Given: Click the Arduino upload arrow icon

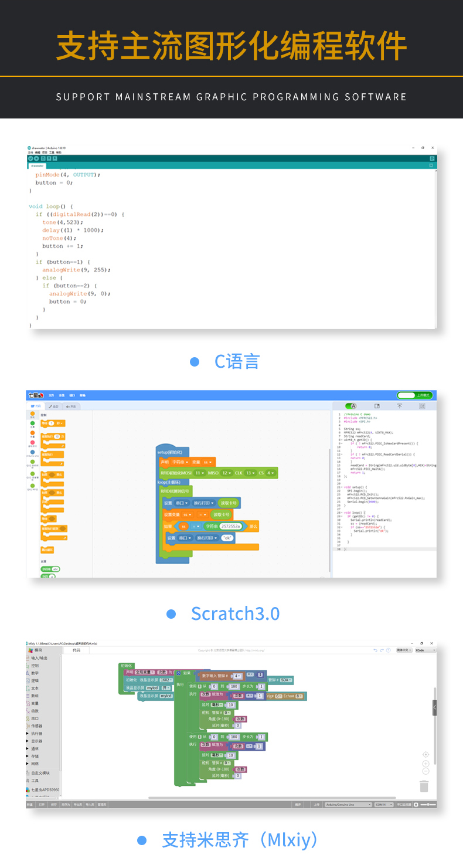Looking at the screenshot, I should (36, 158).
